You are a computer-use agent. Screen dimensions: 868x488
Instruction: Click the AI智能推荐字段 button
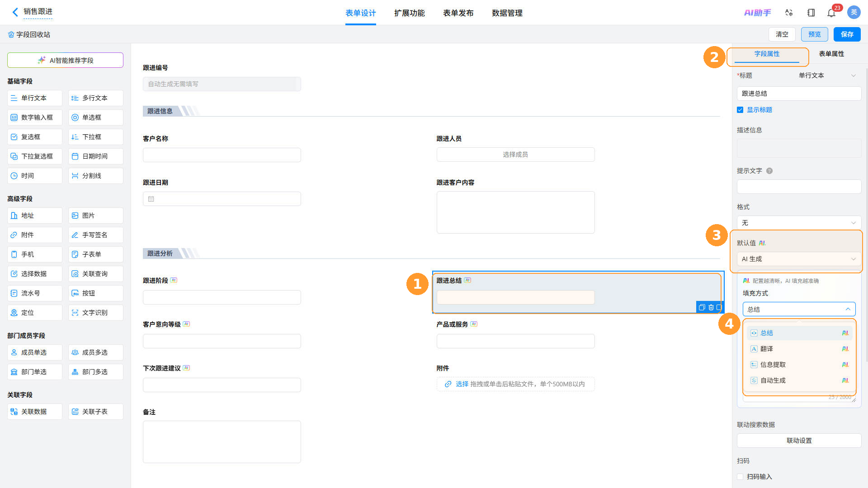click(65, 60)
